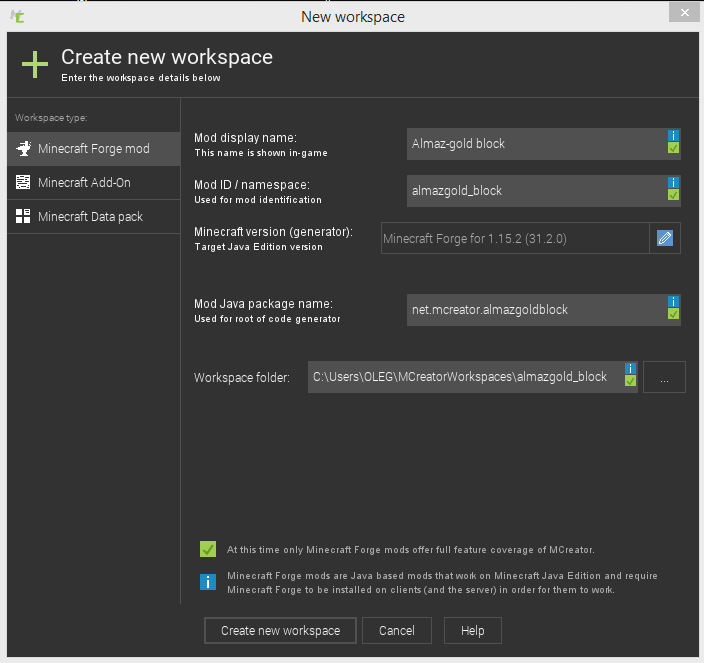704x663 pixels.
Task: Open Help for new workspace
Action: [472, 631]
